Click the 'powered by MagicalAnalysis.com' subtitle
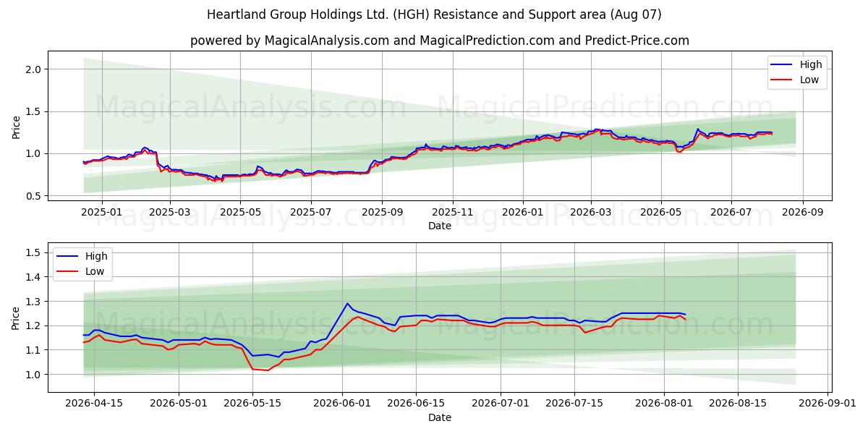868x434 pixels. [x=440, y=41]
